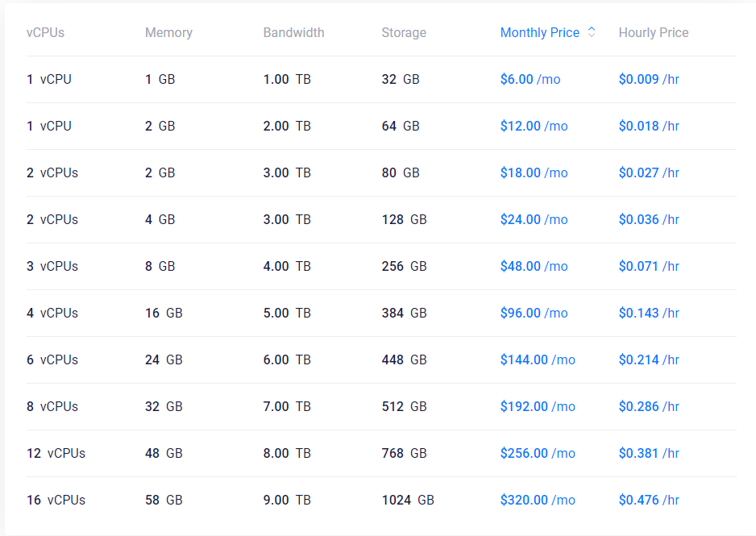This screenshot has height=536, width=756.
Task: Sort by the Hourly Price column header
Action: [x=654, y=32]
